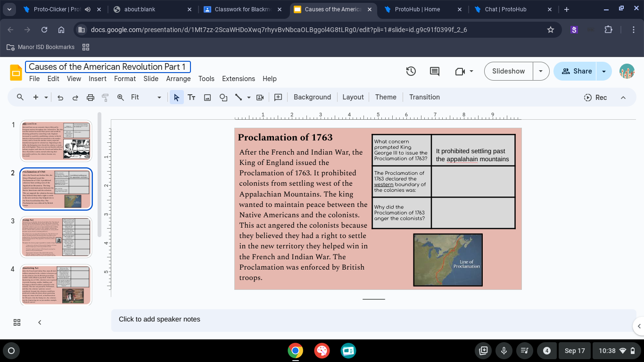Select the Shape tool icon
This screenshot has height=362, width=644.
223,98
